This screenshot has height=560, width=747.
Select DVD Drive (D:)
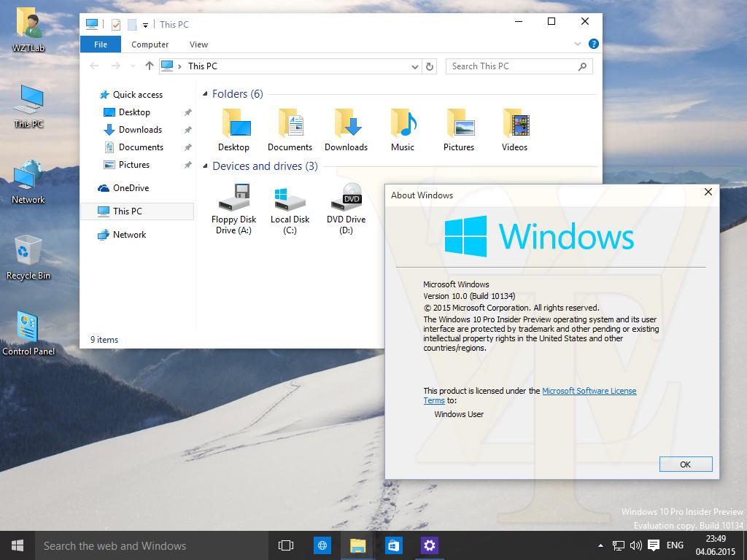coord(346,209)
